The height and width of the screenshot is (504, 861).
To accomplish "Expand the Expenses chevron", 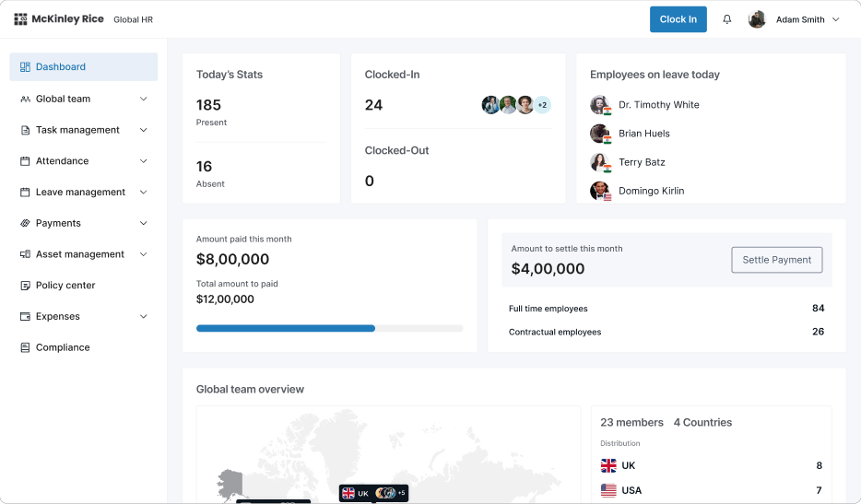I will point(143,316).
